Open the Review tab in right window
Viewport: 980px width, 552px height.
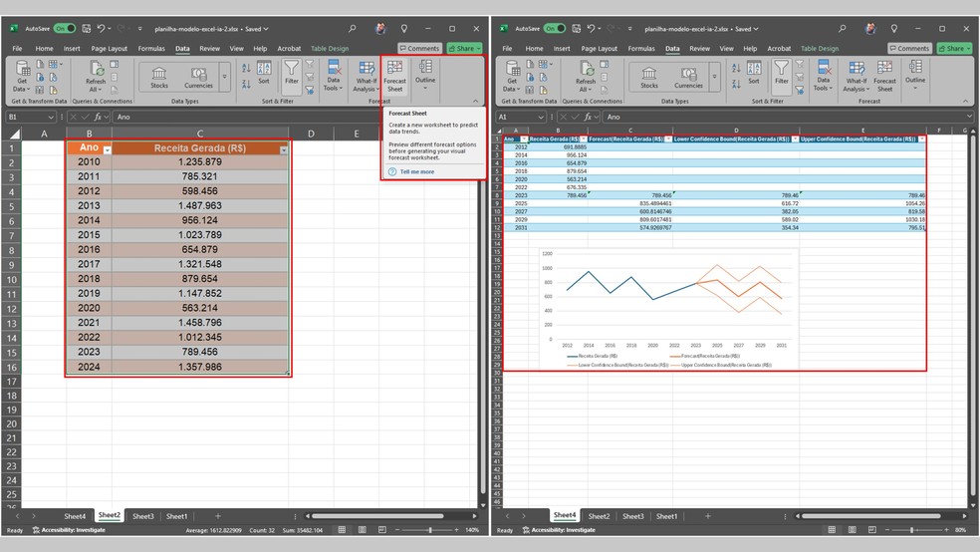699,48
